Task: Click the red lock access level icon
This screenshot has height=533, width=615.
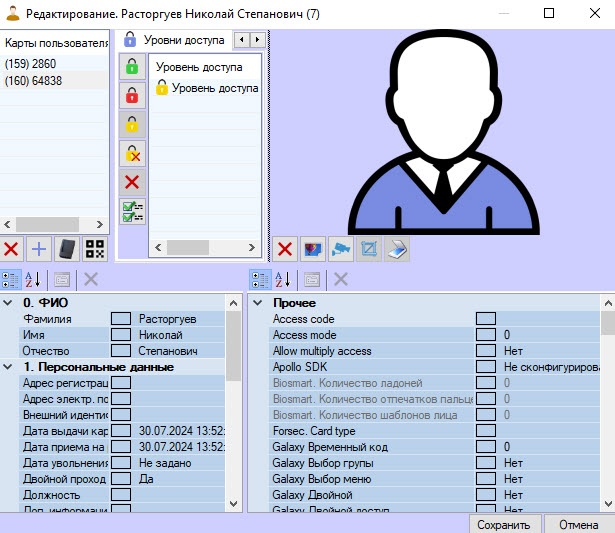Action: 131,96
